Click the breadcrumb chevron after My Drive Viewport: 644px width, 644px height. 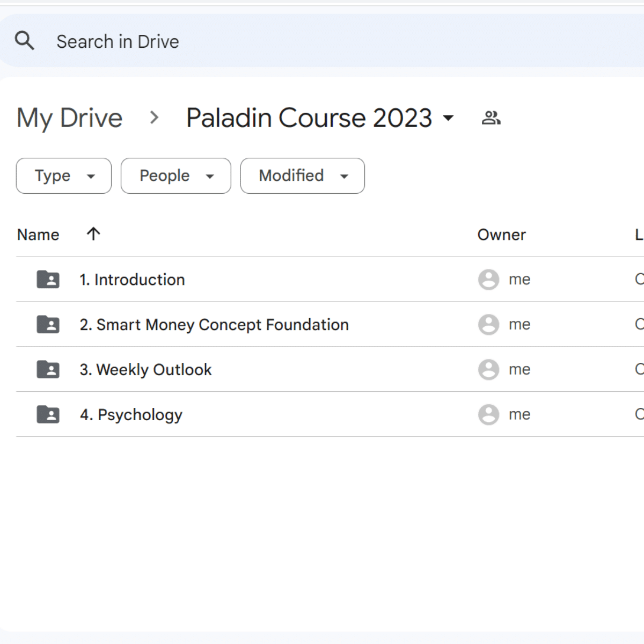[x=155, y=118]
